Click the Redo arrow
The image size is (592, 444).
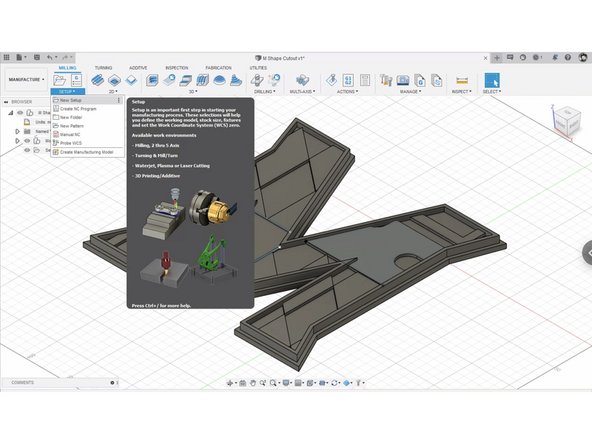[65, 57]
